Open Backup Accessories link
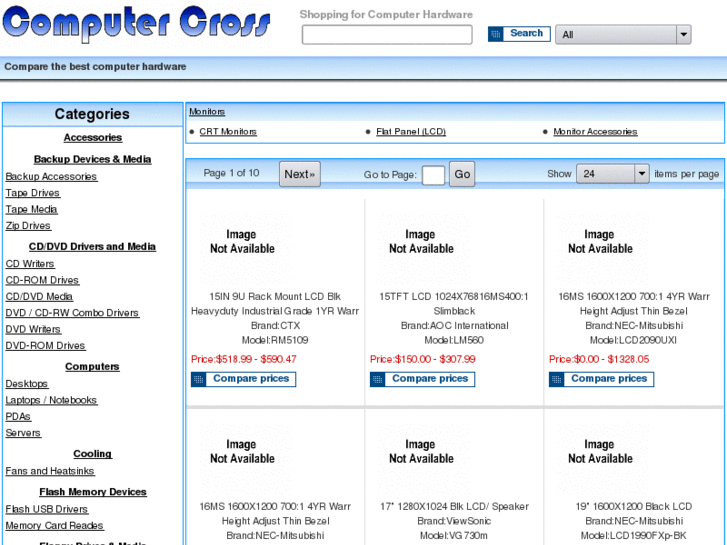727x545 pixels. [51, 177]
